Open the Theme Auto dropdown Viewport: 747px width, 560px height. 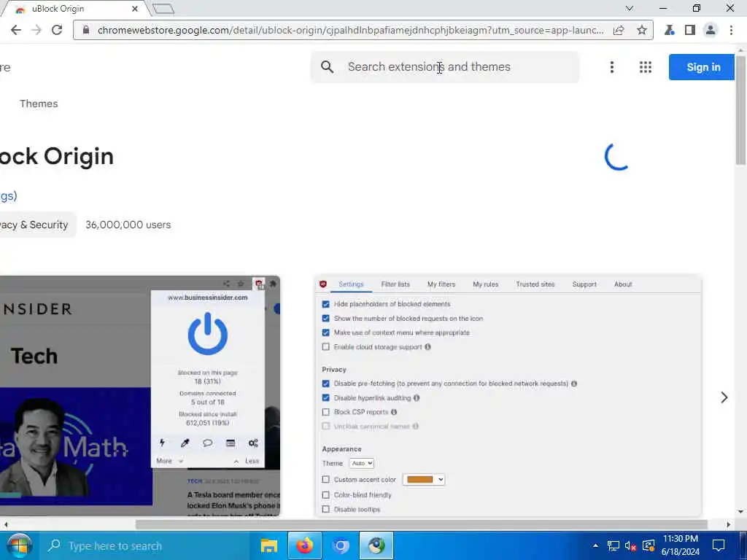tap(362, 463)
